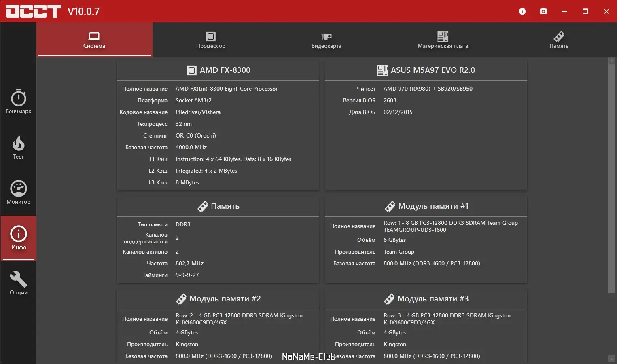Click the V10.0.7 version text

point(84,11)
